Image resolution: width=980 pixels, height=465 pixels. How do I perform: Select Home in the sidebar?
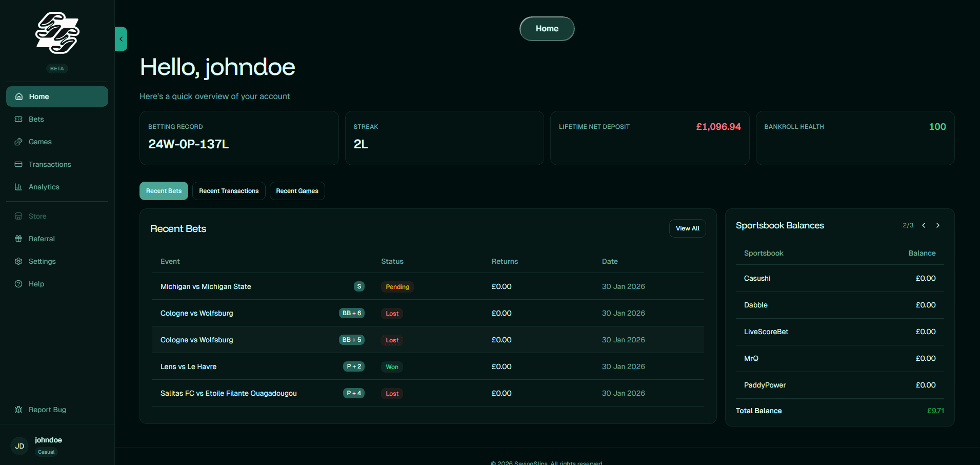[x=39, y=96]
